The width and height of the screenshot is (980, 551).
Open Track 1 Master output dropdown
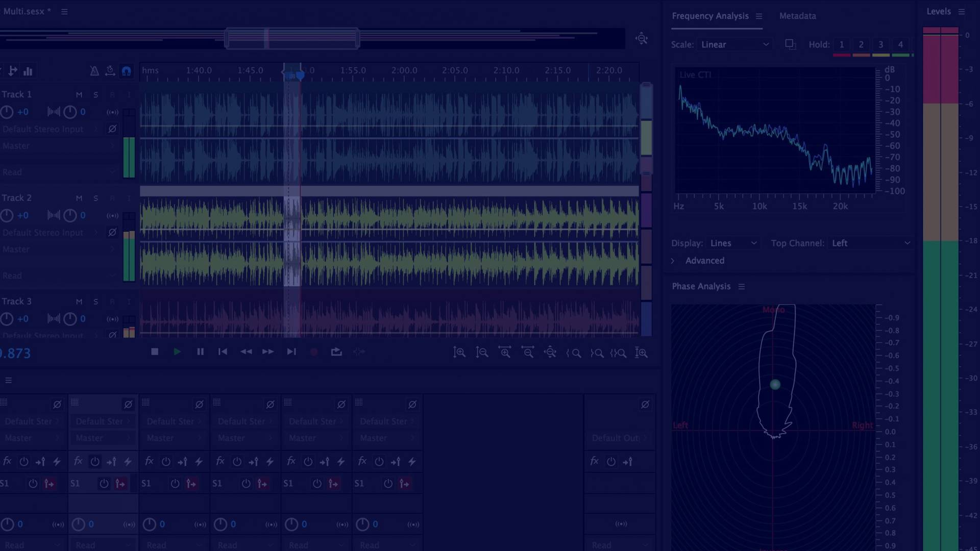58,146
